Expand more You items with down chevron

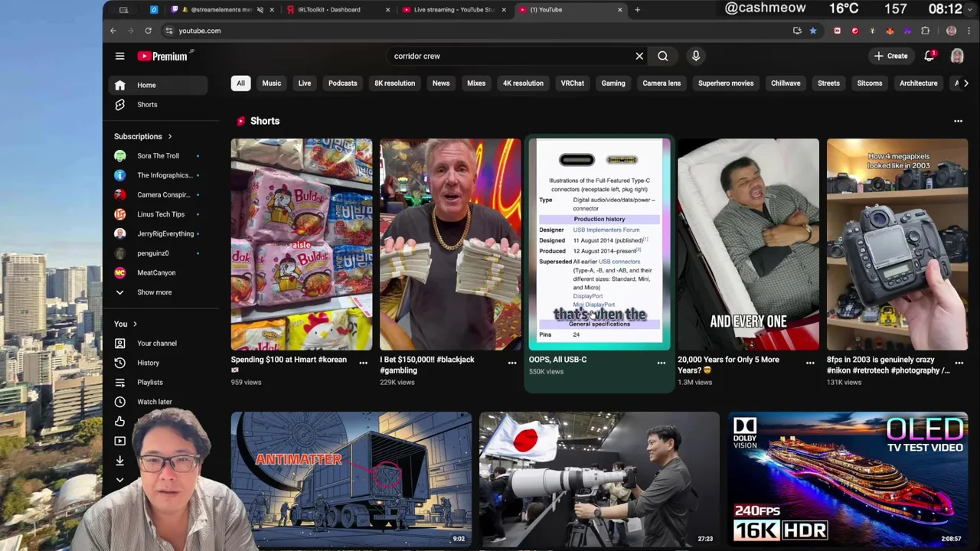[x=120, y=480]
